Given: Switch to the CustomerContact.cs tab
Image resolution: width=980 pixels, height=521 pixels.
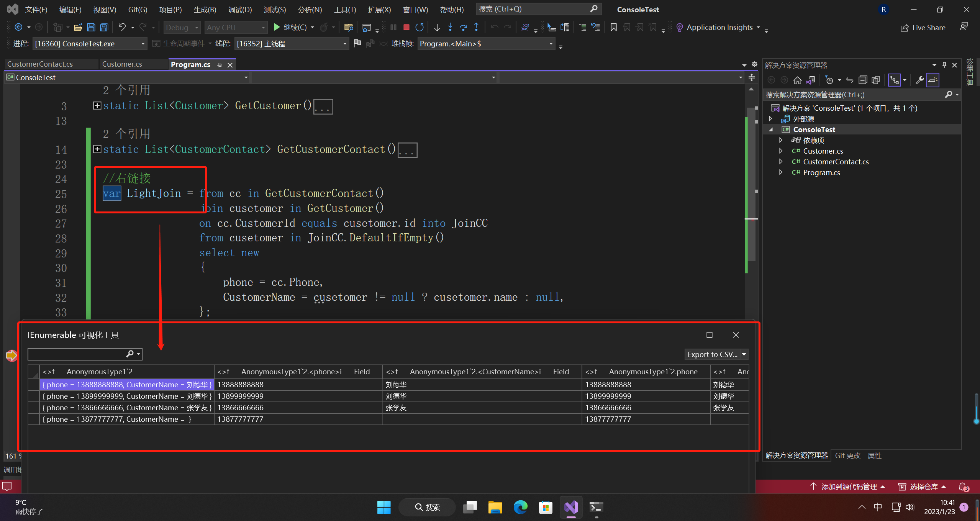Looking at the screenshot, I should [x=40, y=64].
